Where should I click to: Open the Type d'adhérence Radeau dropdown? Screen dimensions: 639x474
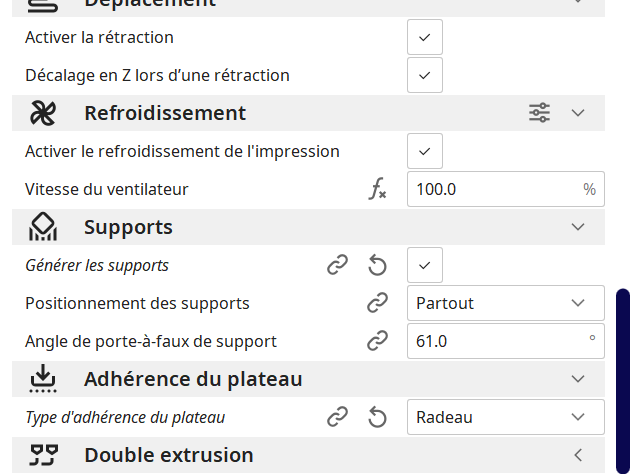coord(505,417)
